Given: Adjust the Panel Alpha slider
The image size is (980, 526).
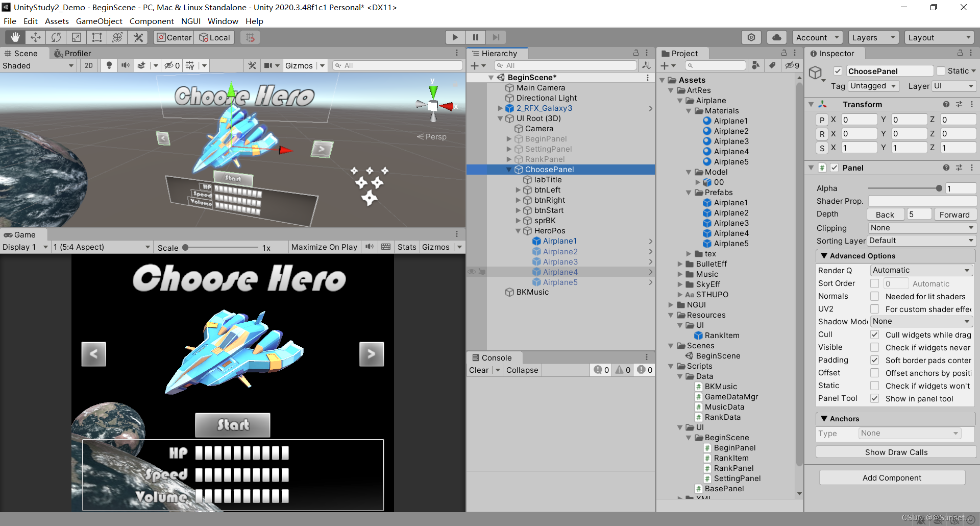Looking at the screenshot, I should pyautogui.click(x=905, y=188).
